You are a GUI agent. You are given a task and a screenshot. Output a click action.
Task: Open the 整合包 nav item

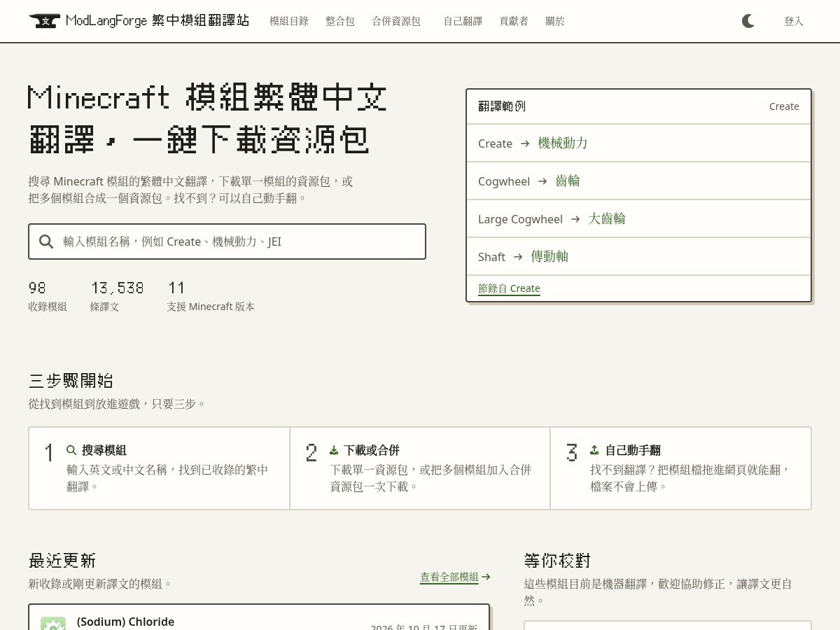coord(340,21)
